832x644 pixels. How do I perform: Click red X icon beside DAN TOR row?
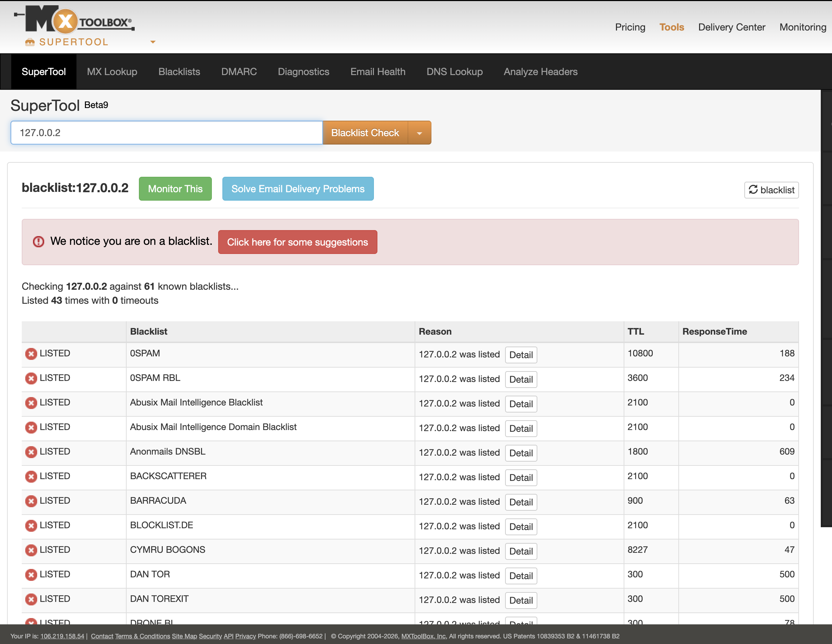[x=31, y=574]
